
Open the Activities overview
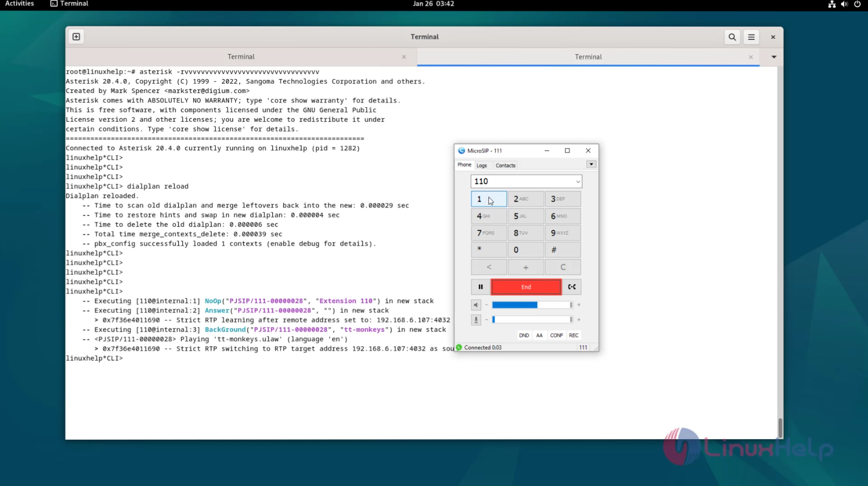(x=19, y=4)
